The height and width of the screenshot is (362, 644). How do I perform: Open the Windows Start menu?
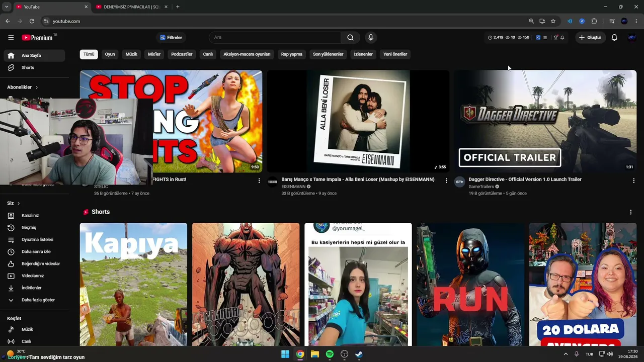(x=285, y=354)
